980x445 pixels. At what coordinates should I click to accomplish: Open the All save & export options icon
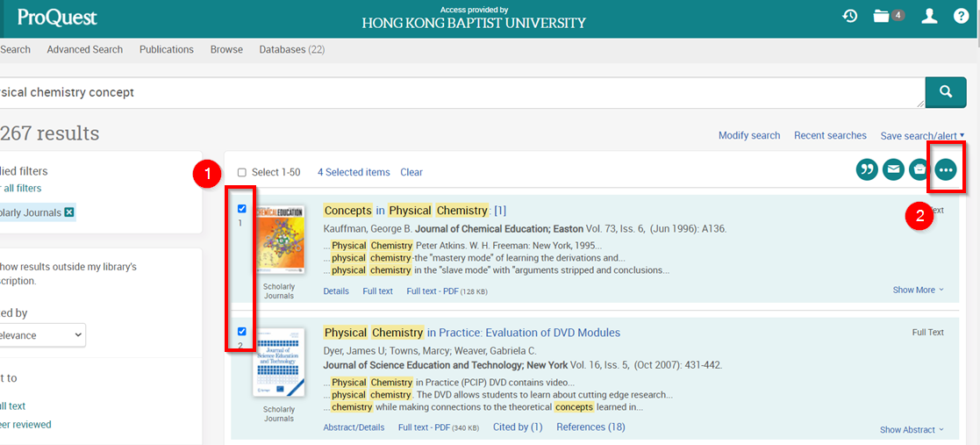947,169
